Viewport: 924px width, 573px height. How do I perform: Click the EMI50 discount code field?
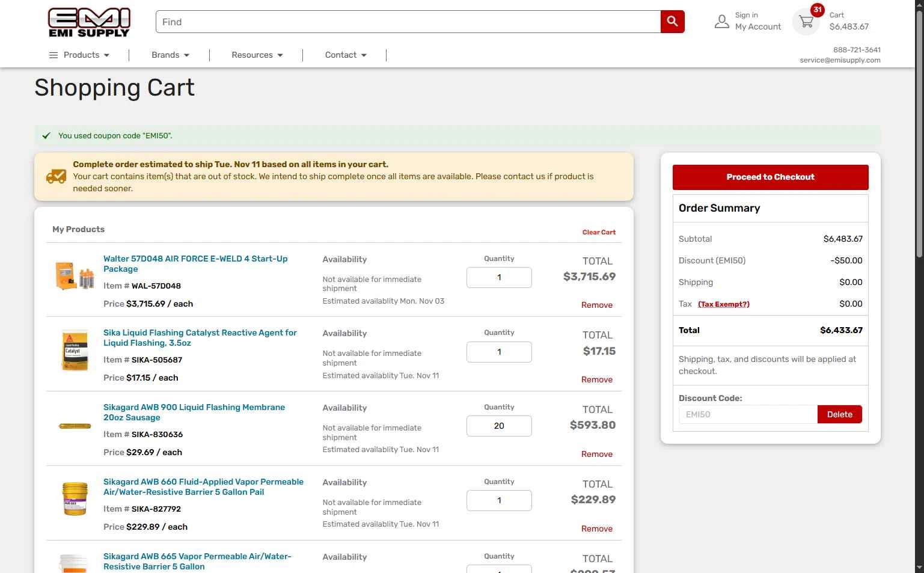coord(748,414)
